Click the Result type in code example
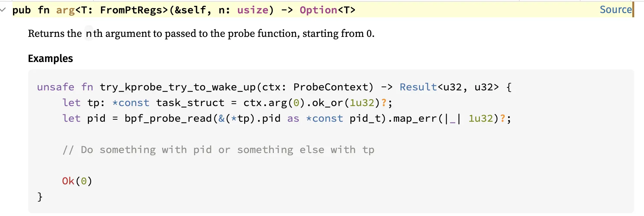 (418, 87)
